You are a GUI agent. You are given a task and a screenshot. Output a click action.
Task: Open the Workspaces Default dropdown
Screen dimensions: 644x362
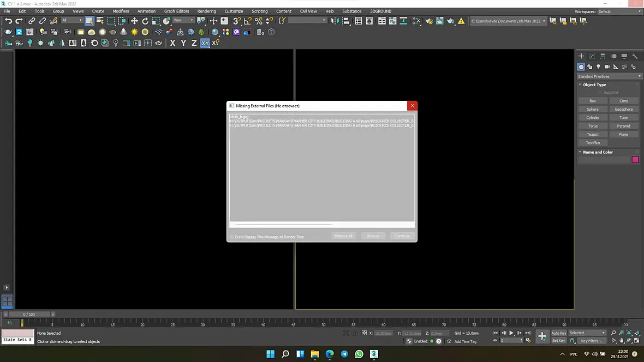[619, 11]
